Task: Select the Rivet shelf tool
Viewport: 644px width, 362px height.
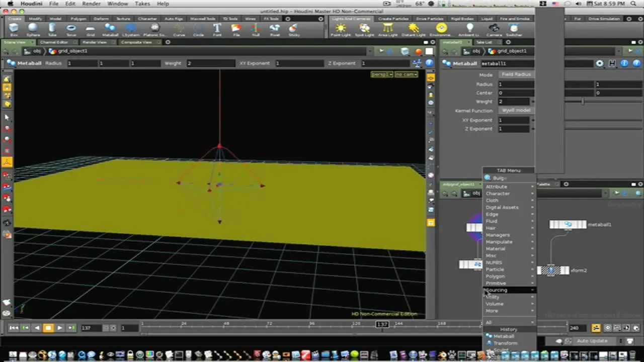Action: click(275, 30)
